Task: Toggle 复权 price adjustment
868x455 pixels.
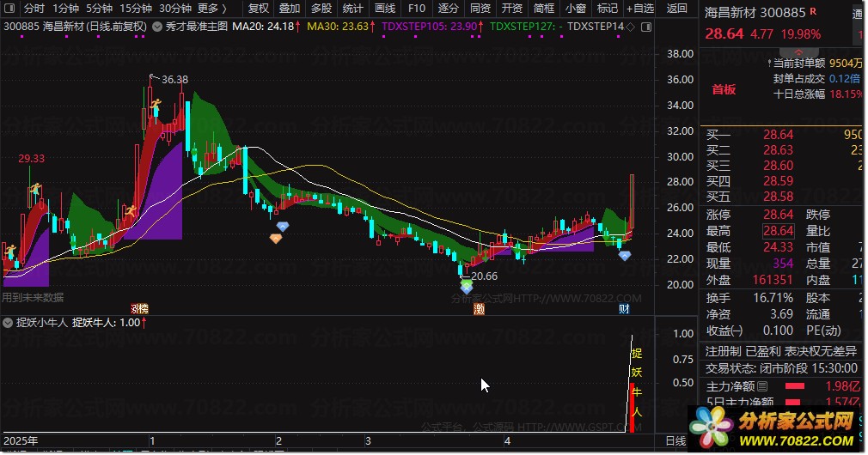Action: (259, 9)
